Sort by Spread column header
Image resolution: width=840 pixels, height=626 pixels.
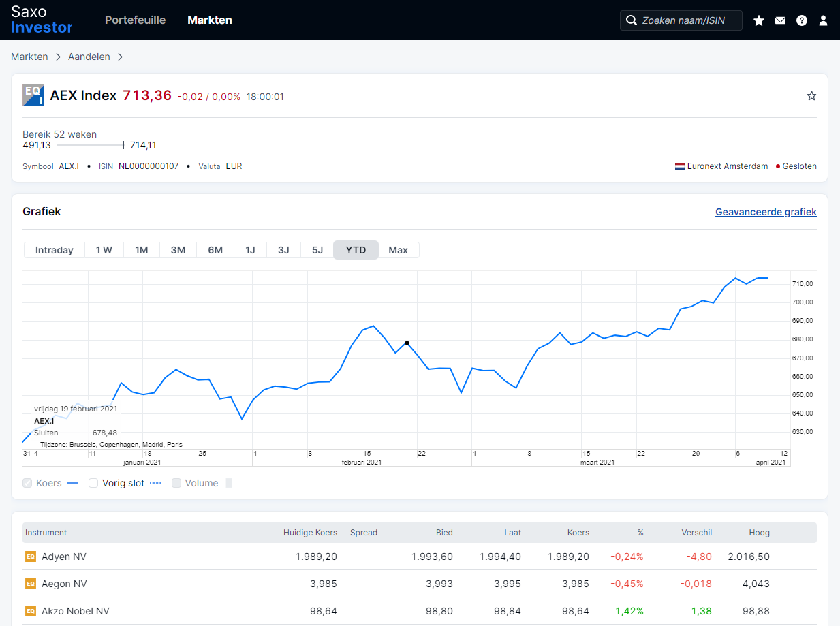(364, 533)
